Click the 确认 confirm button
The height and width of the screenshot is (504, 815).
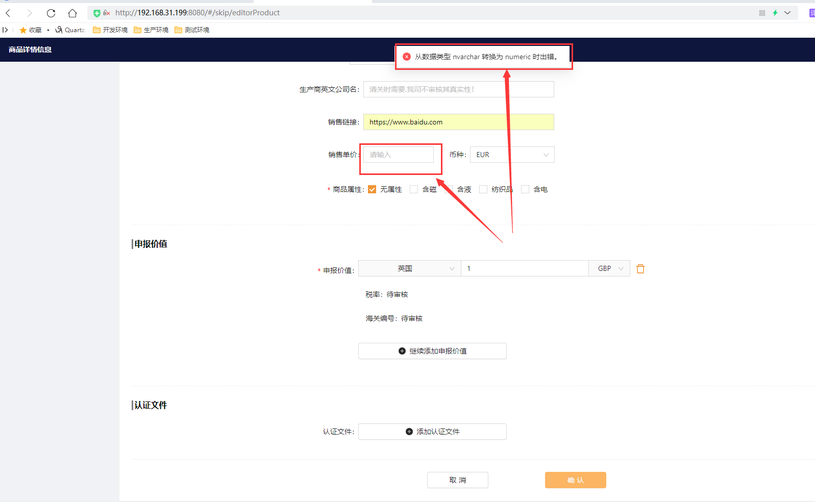(x=575, y=480)
